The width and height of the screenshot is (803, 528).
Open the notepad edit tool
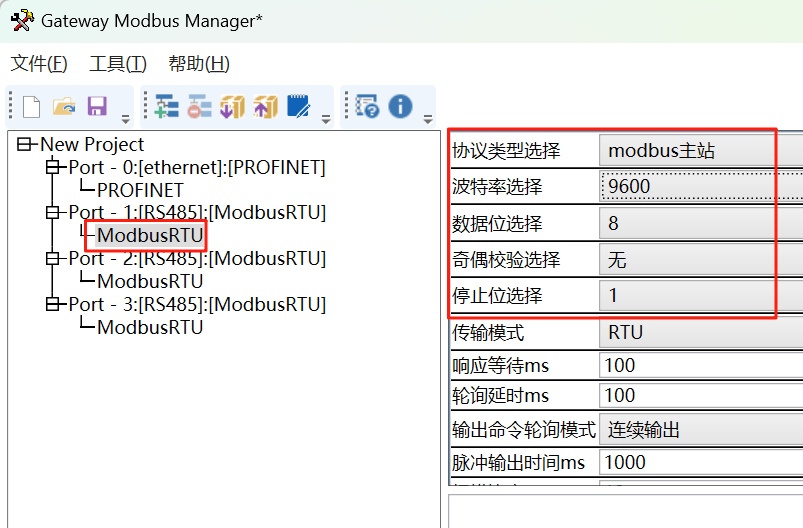(x=299, y=106)
